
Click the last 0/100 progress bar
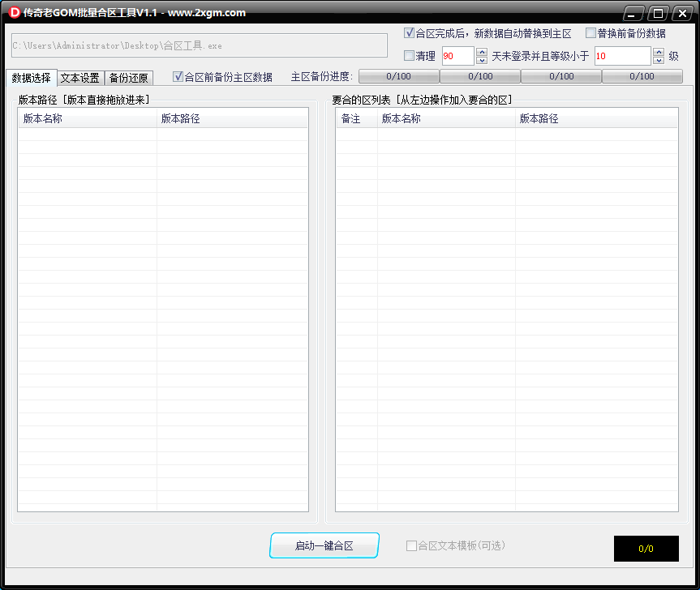point(642,76)
